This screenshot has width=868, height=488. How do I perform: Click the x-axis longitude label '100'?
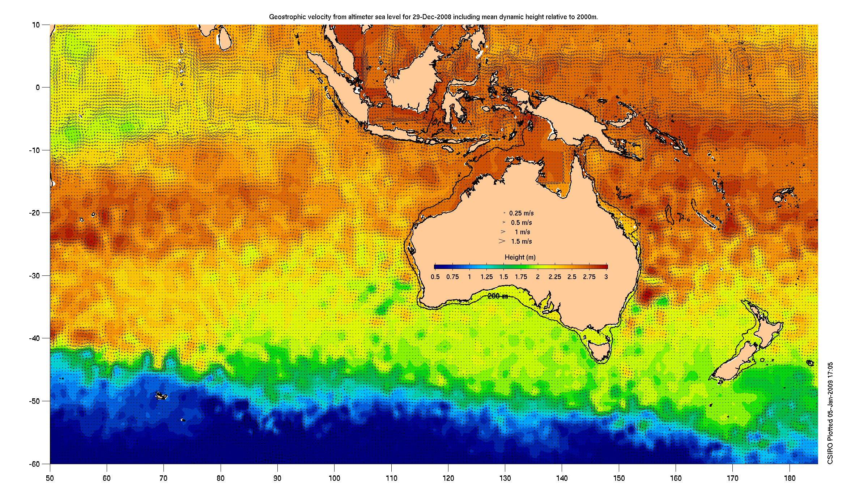(x=334, y=478)
